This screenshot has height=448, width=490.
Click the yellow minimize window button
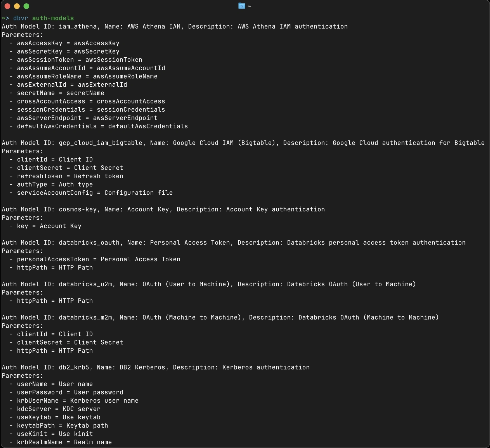tap(17, 6)
